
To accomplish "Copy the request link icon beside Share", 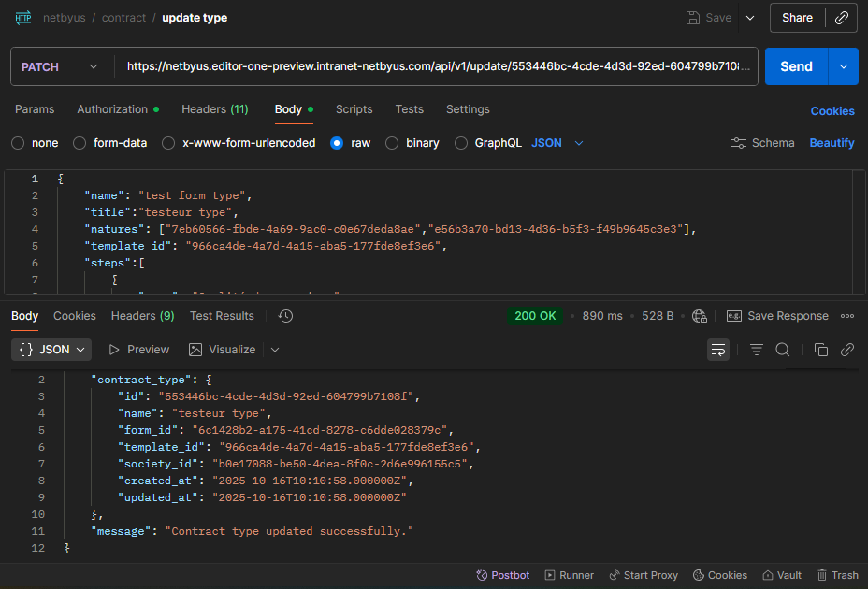I will 842,18.
